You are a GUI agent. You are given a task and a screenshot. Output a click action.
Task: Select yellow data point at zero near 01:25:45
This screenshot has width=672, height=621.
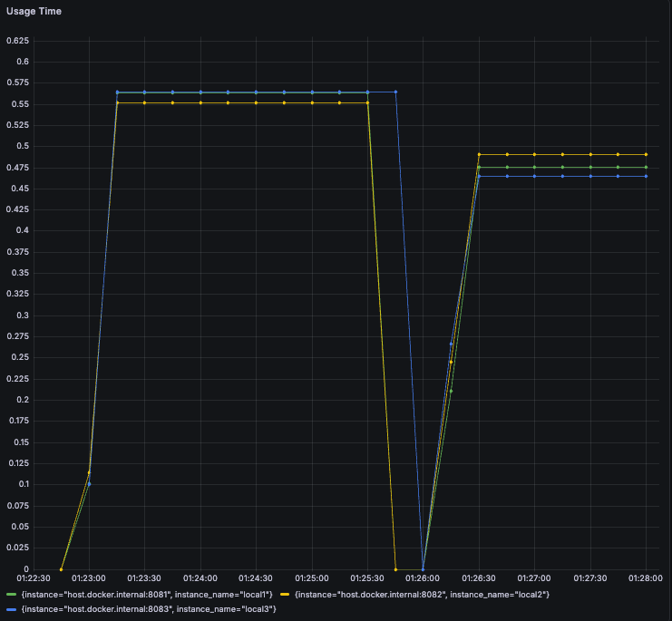pos(395,569)
